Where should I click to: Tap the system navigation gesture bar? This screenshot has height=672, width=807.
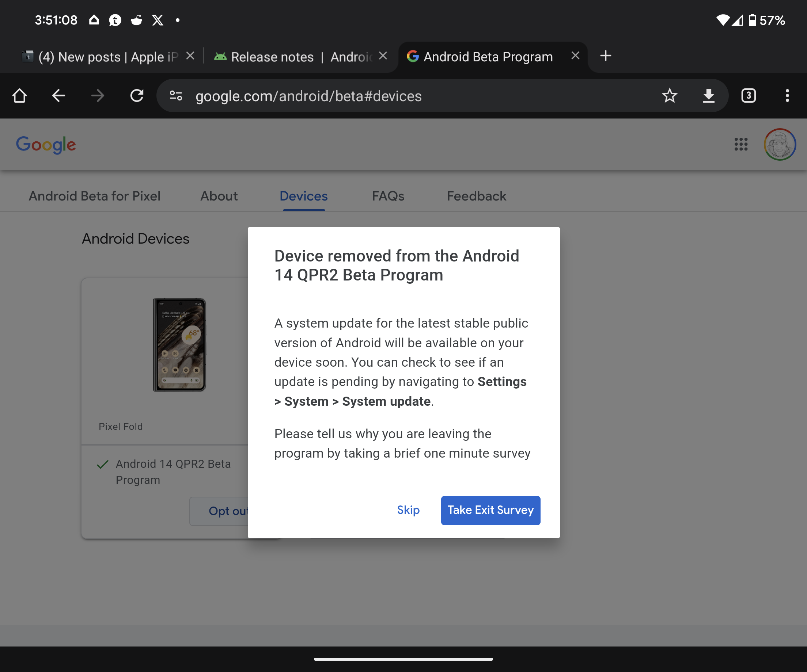pos(403,659)
